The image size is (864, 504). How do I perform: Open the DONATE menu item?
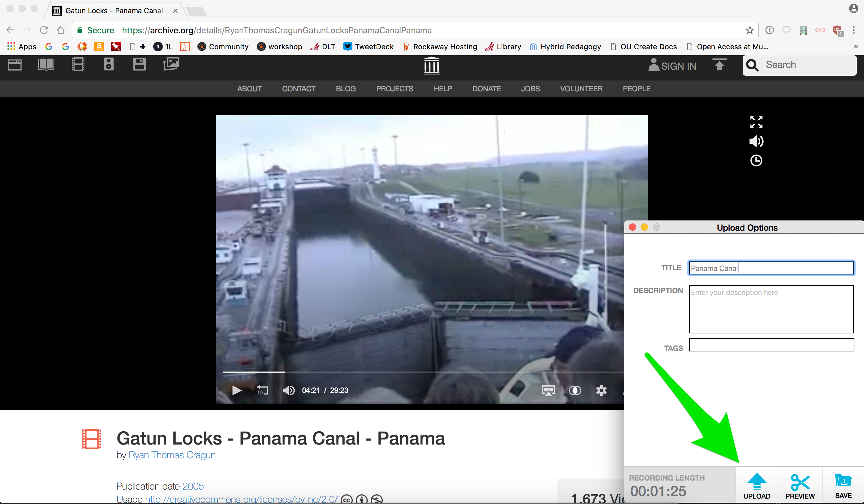486,89
